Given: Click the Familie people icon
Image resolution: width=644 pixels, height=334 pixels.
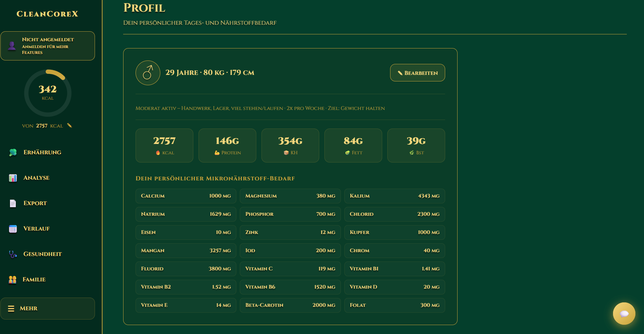Looking at the screenshot, I should click(13, 279).
